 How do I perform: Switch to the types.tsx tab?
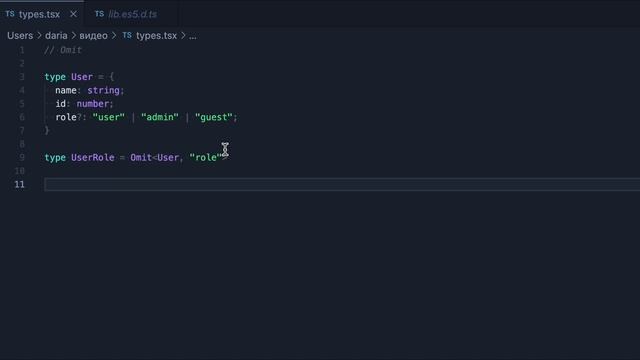pos(39,14)
